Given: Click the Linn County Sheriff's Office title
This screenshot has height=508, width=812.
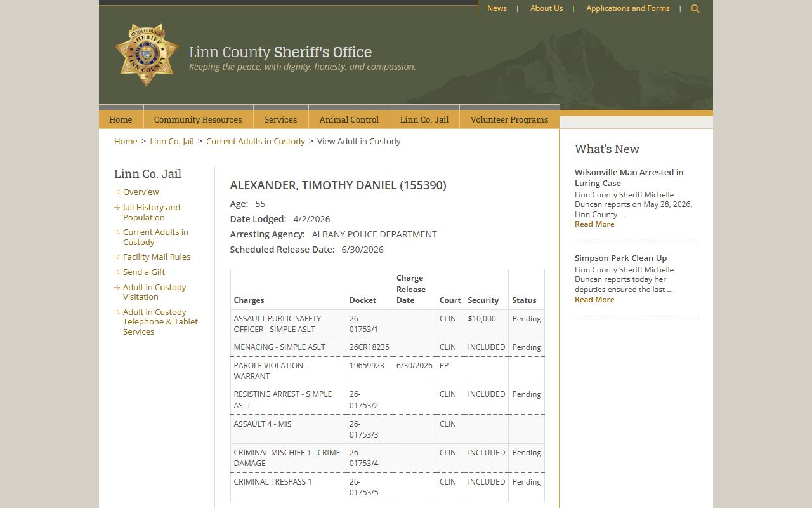Looking at the screenshot, I should [280, 52].
